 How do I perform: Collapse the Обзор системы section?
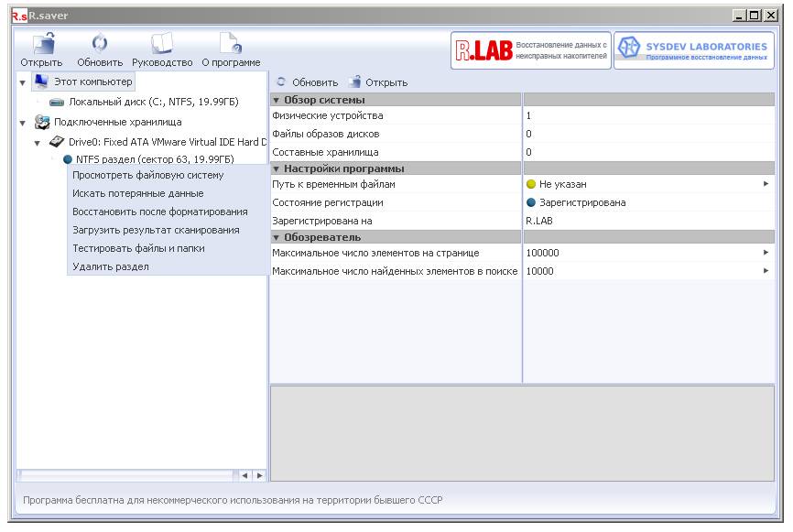277,100
